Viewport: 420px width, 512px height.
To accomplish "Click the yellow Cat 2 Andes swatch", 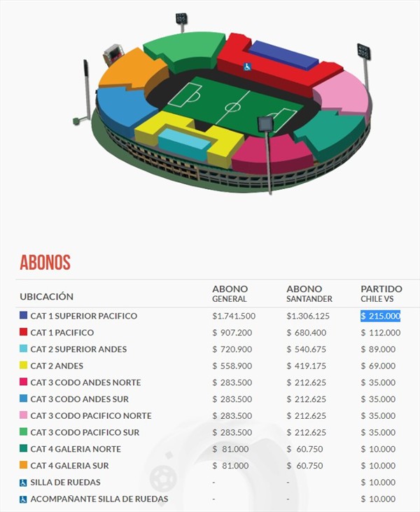I will 24,366.
